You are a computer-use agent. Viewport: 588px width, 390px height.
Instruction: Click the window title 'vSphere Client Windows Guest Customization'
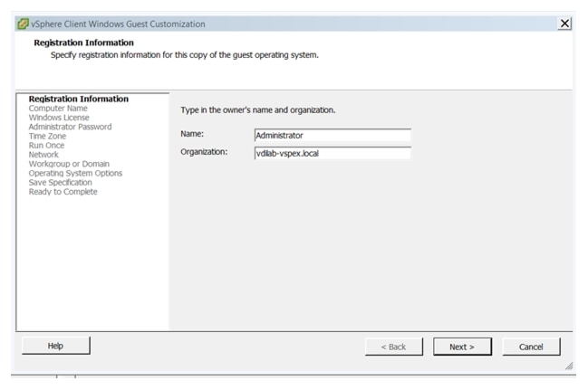coord(118,24)
